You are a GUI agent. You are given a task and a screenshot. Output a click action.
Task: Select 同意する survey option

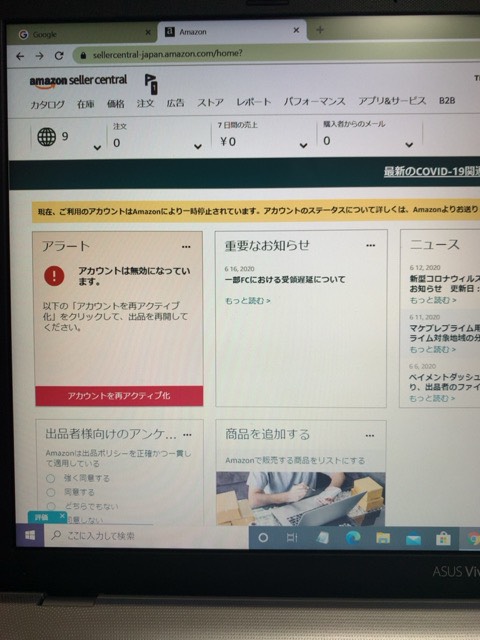[51, 492]
